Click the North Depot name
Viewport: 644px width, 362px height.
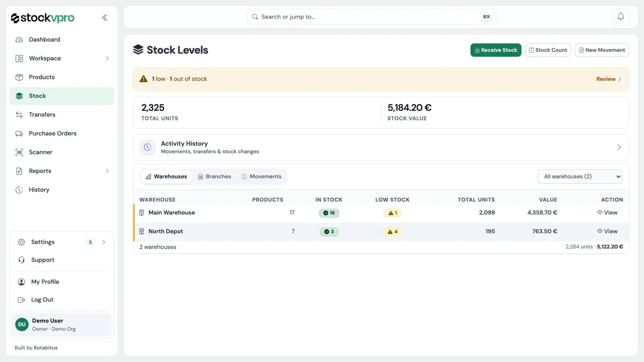point(165,232)
